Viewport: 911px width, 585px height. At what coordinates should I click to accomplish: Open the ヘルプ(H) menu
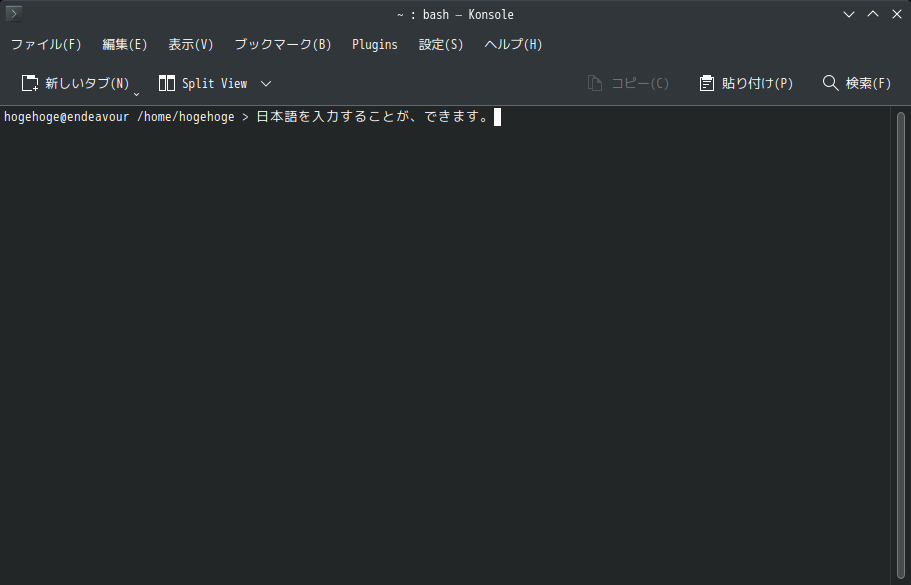(x=514, y=45)
